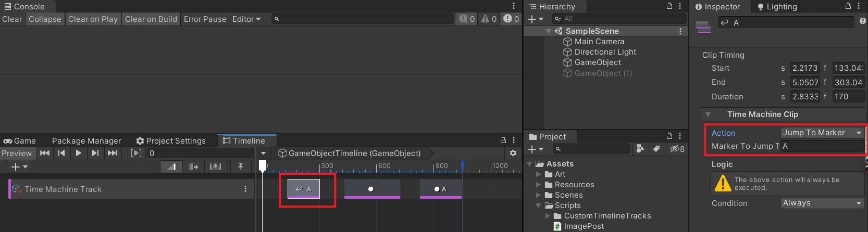This screenshot has width=868, height=232.
Task: Open the Action Jump To Marker dropdown
Action: [823, 133]
